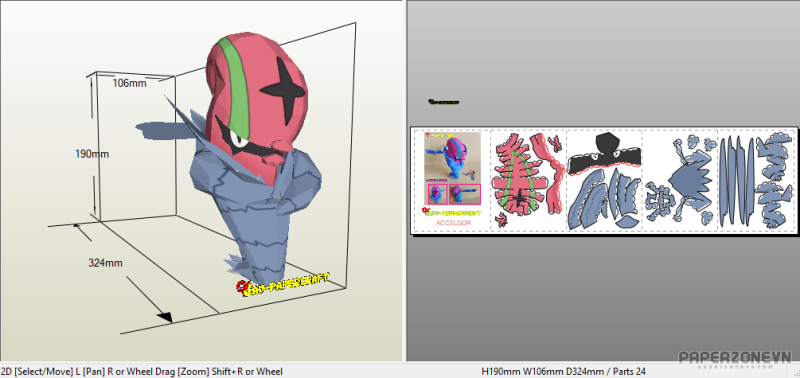Click the Accelgor photo on the first sheet
Image resolution: width=800 pixels, height=378 pixels.
[x=452, y=157]
